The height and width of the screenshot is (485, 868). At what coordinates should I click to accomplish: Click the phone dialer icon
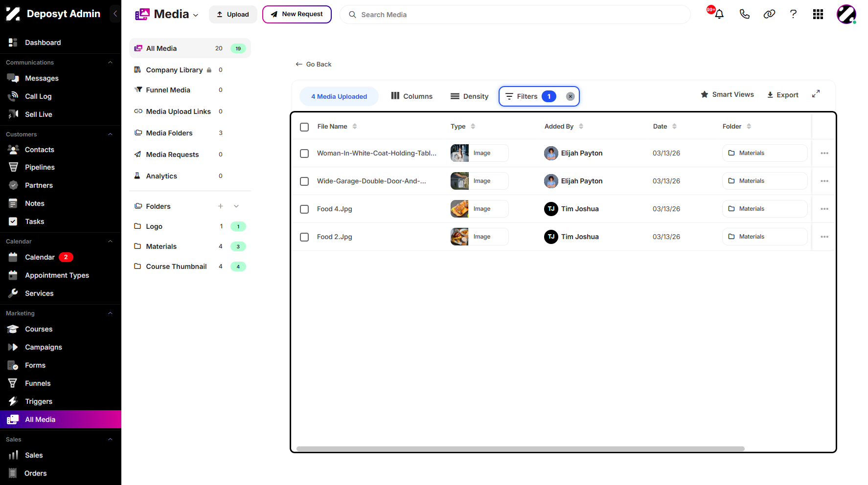click(x=744, y=14)
